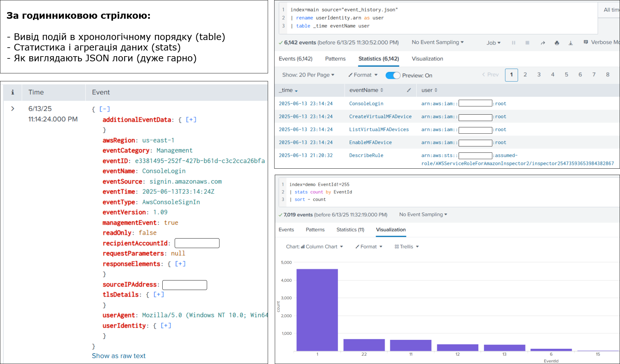Expand tlsDetails [+]
620x364 pixels.
[158, 294]
